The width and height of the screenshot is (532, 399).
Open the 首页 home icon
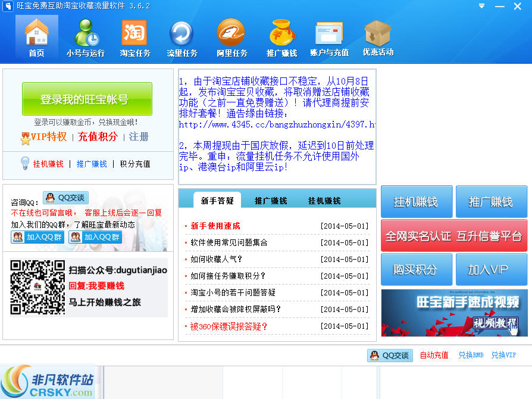(x=37, y=38)
